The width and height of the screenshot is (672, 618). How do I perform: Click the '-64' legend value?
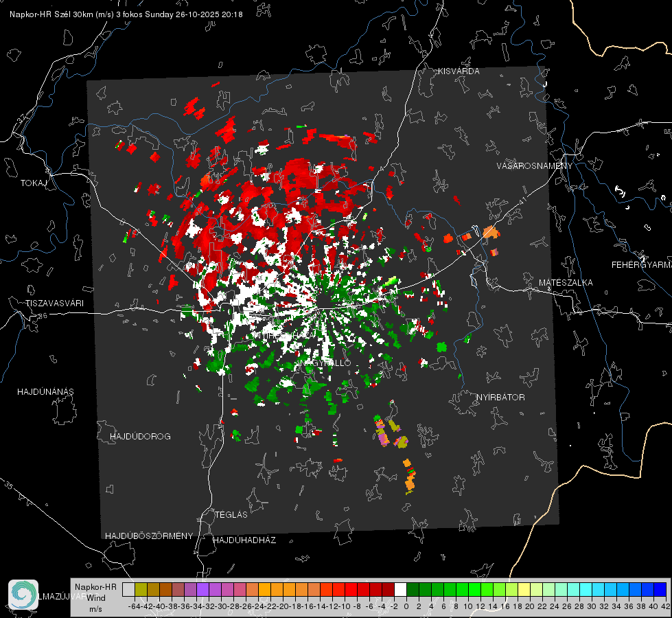pos(134,606)
